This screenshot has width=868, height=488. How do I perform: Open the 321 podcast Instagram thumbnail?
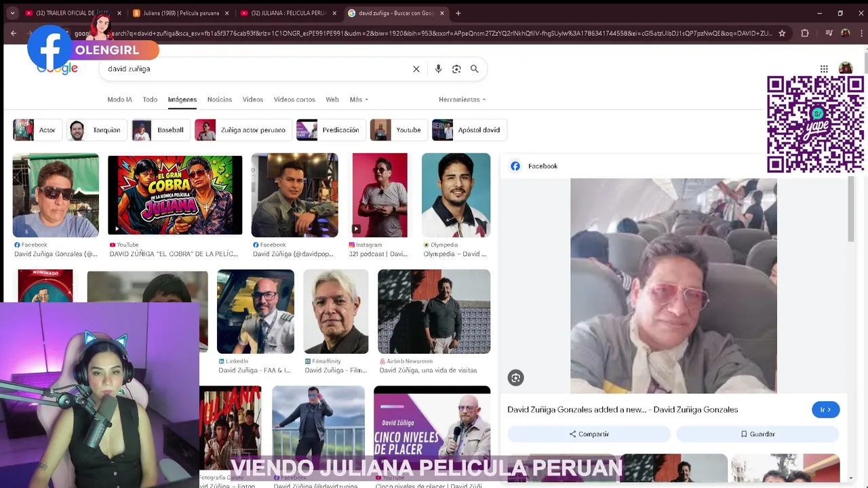pyautogui.click(x=380, y=195)
